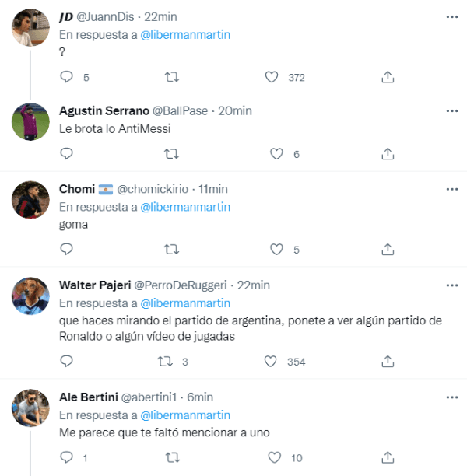
Task: Like JD's tweet with 372 likes
Action: tap(272, 77)
